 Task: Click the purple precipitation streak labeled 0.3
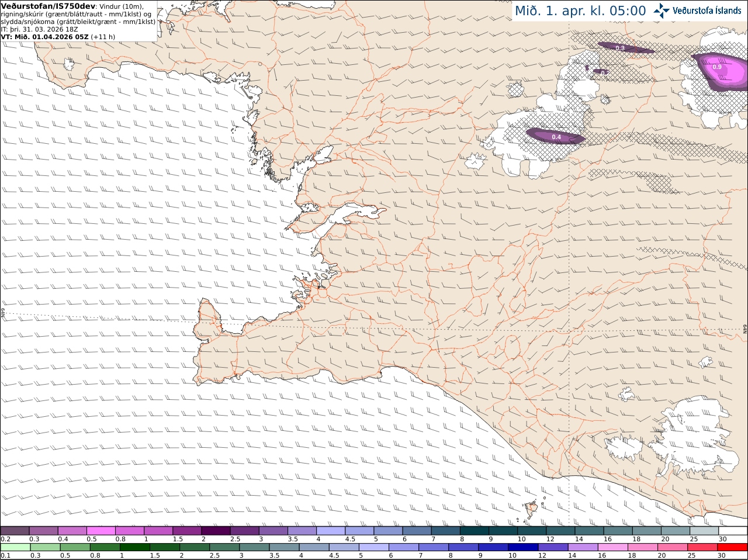coord(625,48)
